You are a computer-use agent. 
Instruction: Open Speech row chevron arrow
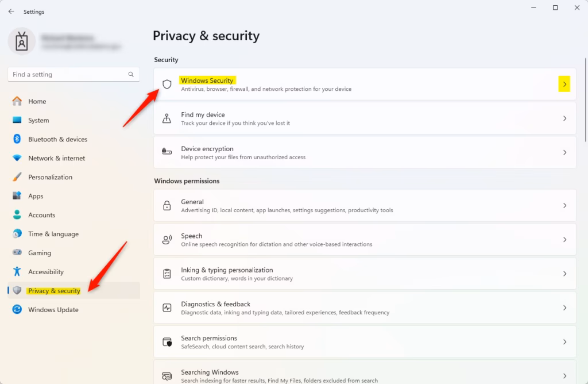pyautogui.click(x=565, y=240)
